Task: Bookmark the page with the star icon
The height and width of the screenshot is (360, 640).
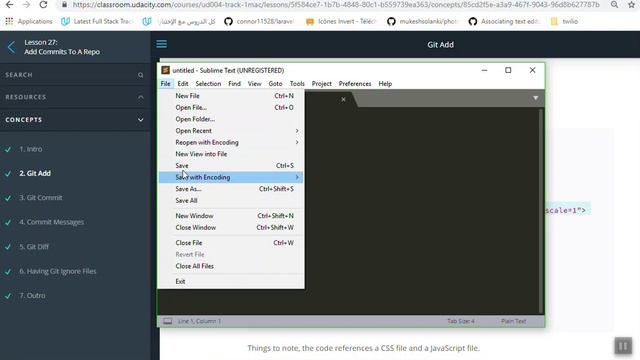Action: [631, 5]
